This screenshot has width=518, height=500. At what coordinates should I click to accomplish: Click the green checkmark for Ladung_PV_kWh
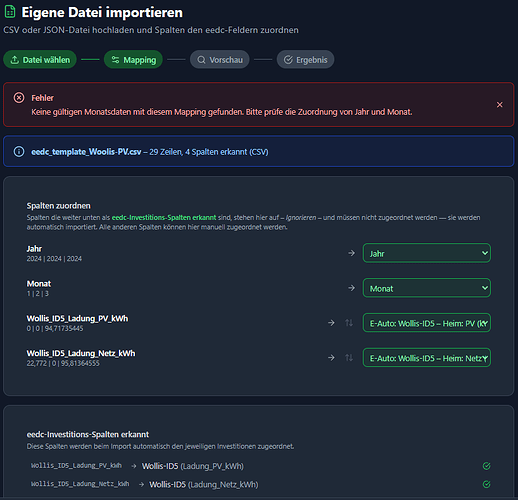(486, 466)
